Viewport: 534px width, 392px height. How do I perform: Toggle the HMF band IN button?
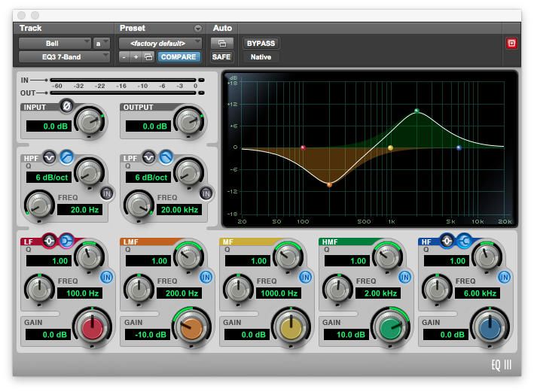tap(404, 277)
